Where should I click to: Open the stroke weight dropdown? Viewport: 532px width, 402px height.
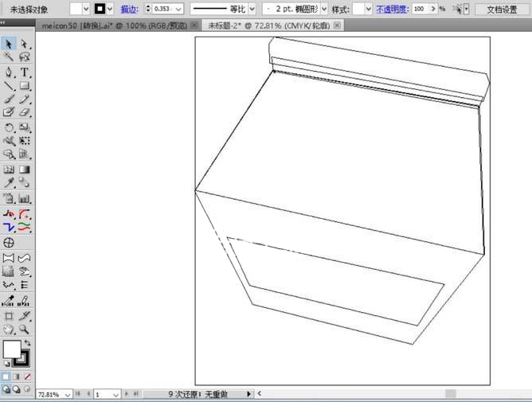(x=178, y=9)
